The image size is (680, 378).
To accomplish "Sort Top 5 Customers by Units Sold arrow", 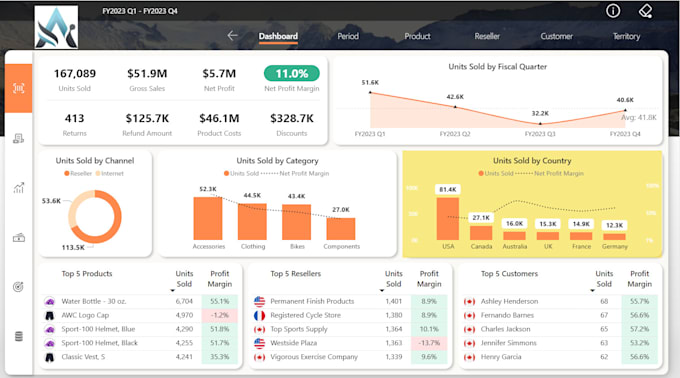I will tap(592, 290).
